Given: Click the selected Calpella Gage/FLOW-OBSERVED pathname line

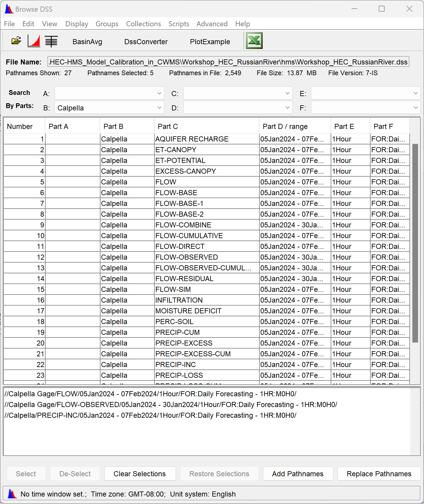Looking at the screenshot, I should click(x=171, y=405).
